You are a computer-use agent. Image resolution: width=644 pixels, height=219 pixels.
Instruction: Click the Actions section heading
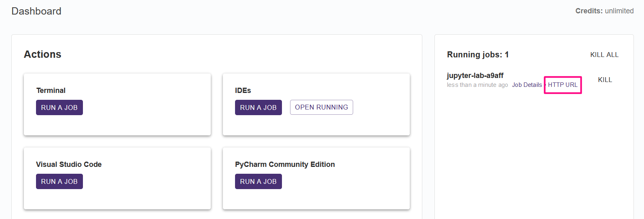pyautogui.click(x=42, y=54)
